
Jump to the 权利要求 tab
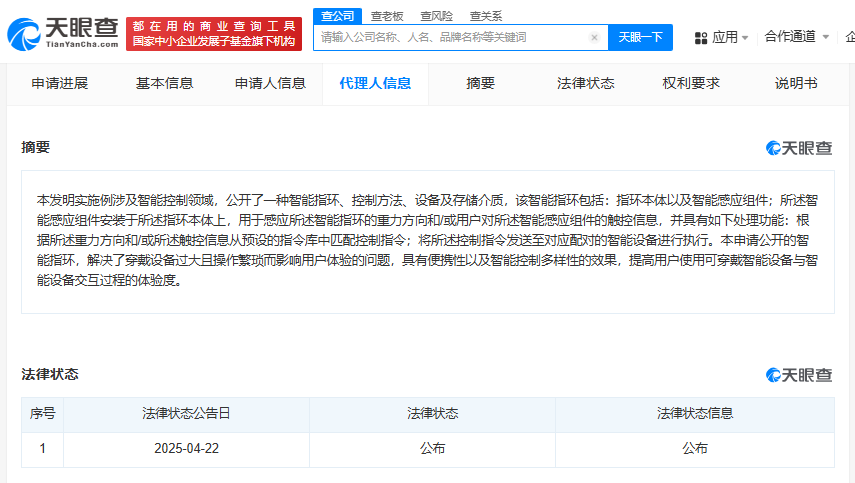691,83
